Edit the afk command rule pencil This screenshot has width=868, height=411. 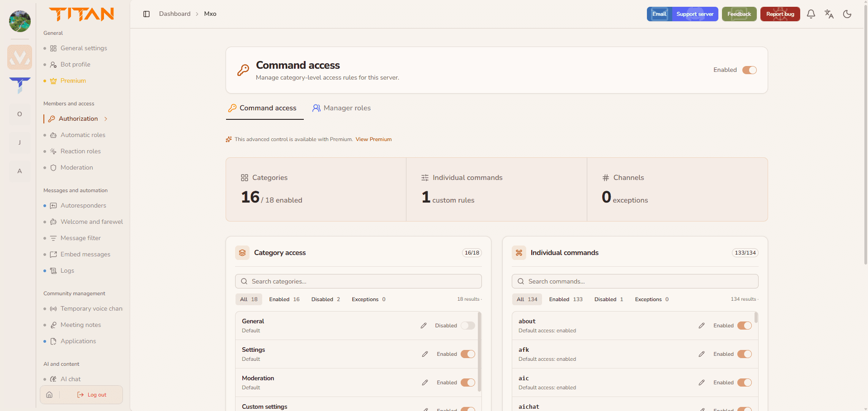702,354
